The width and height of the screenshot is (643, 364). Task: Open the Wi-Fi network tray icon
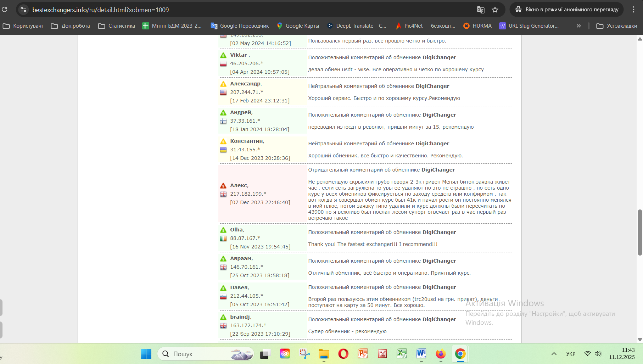pos(587,354)
